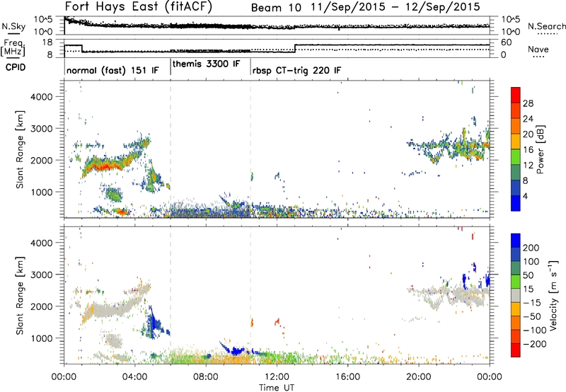This screenshot has height=392, width=566.
Task: Click the '28' value on Power scale
Action: coord(528,103)
